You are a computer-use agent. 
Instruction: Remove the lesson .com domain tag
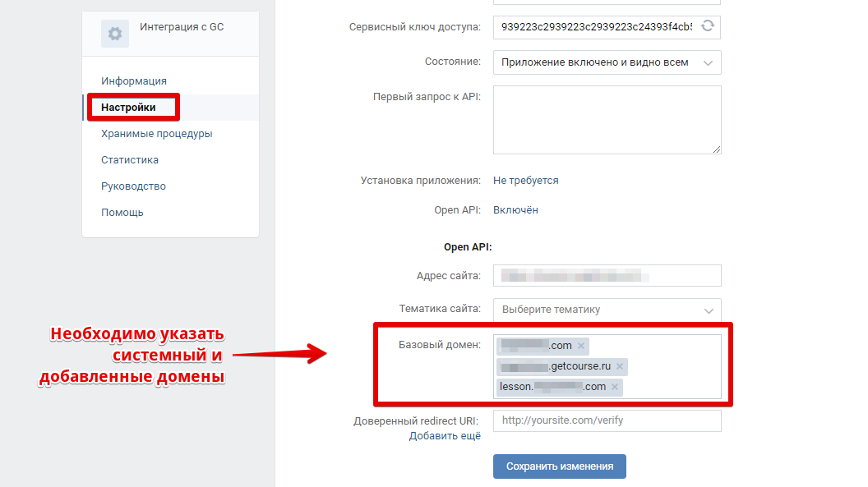click(615, 387)
